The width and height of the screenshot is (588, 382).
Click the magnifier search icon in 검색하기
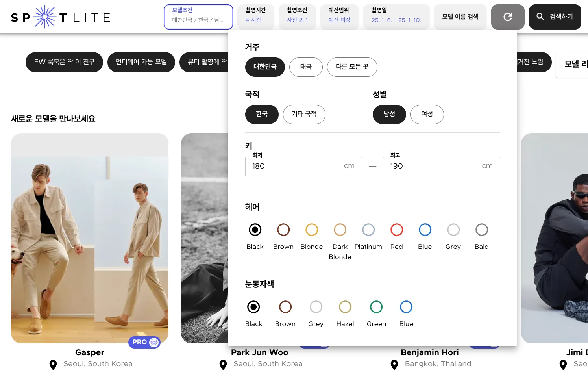tap(540, 17)
